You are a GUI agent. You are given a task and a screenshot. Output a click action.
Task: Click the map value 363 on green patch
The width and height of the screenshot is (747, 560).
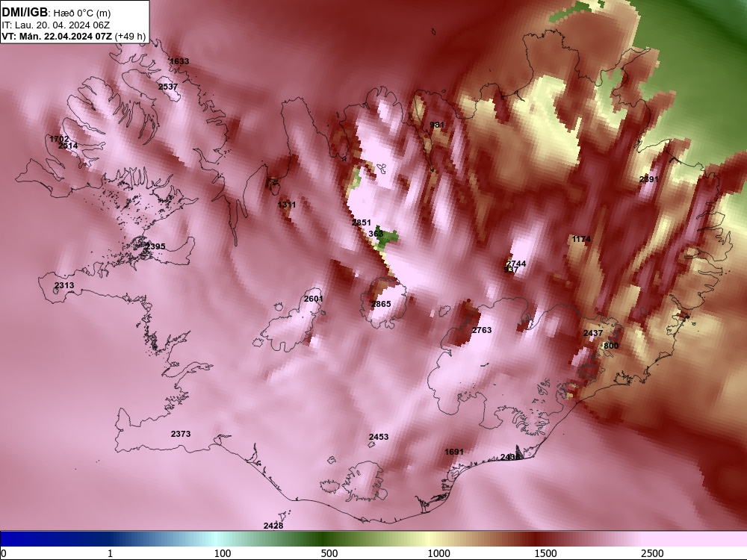point(376,234)
